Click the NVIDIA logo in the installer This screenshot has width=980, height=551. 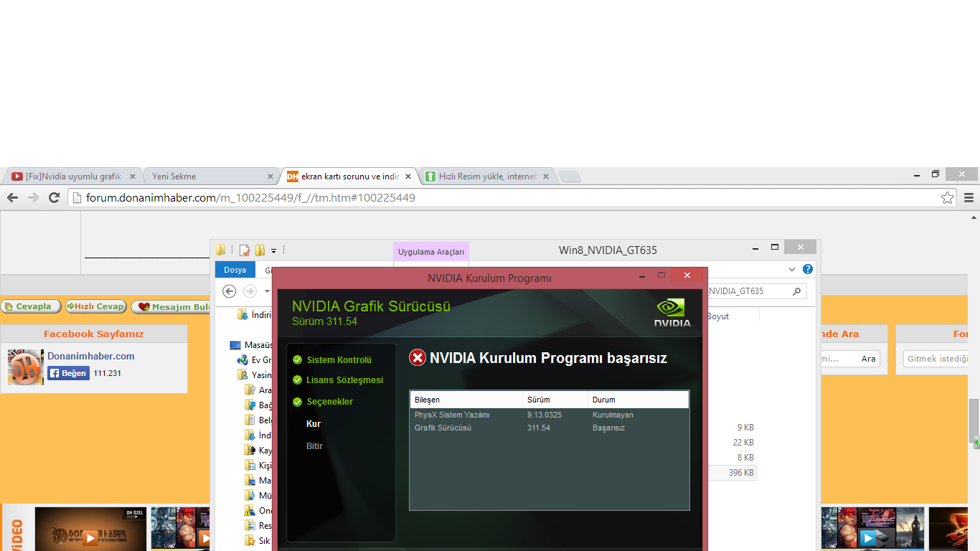[x=672, y=313]
